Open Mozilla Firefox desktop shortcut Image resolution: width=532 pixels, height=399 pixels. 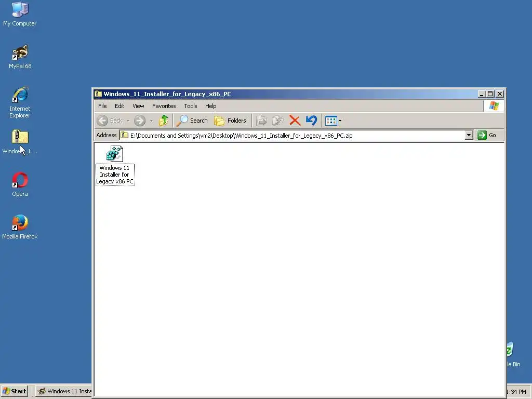click(20, 227)
